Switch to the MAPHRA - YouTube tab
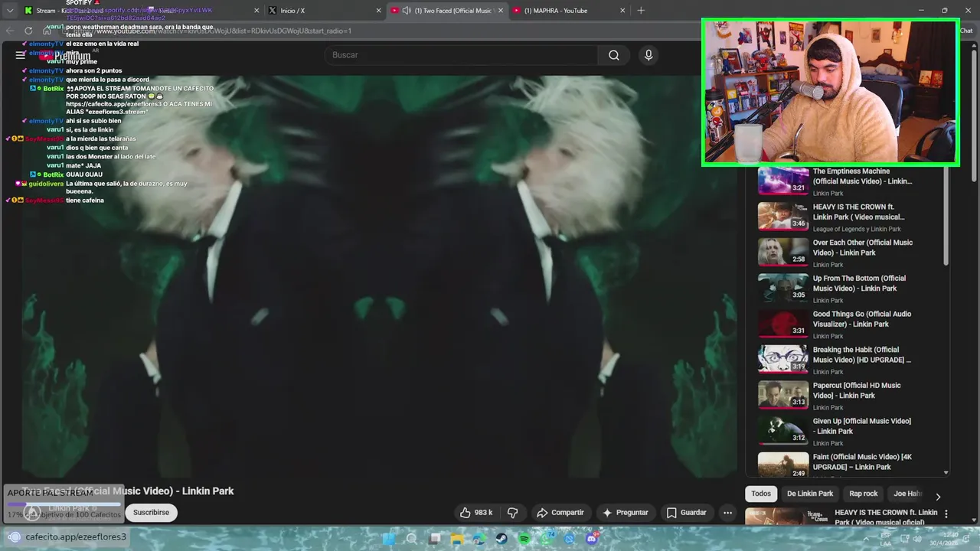The image size is (980, 551). [x=568, y=11]
